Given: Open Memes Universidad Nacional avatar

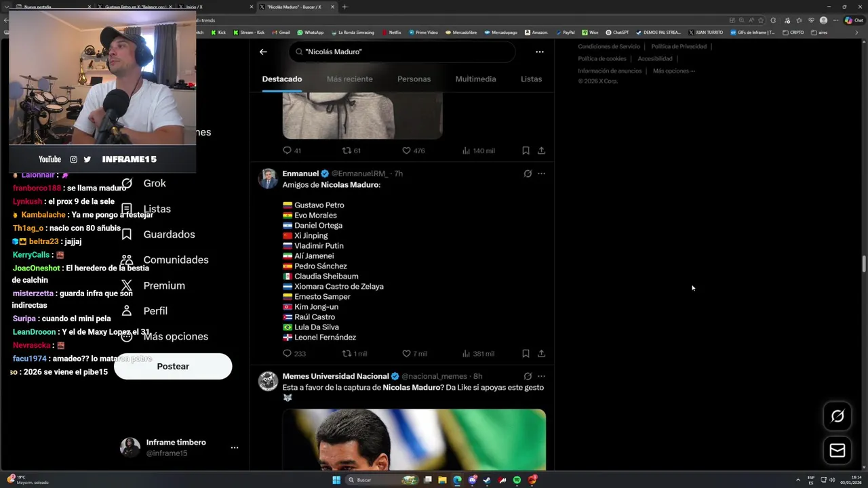Looking at the screenshot, I should [269, 381].
